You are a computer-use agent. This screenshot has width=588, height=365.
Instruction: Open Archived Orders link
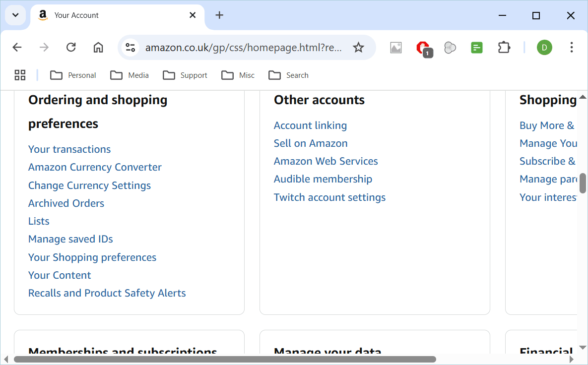[66, 203]
